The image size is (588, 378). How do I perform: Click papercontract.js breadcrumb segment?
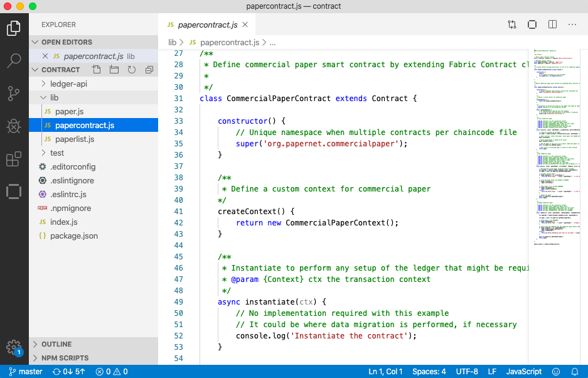click(224, 43)
